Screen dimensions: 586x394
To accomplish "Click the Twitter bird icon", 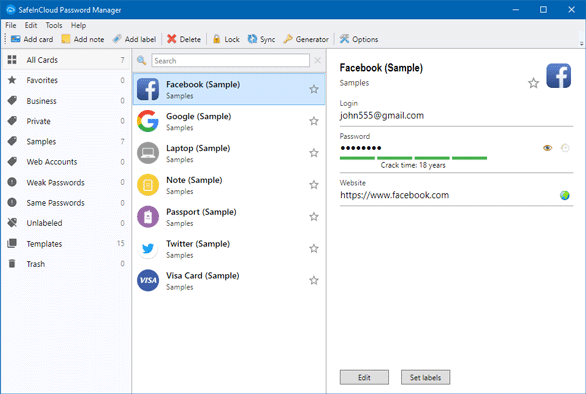I will tap(148, 249).
